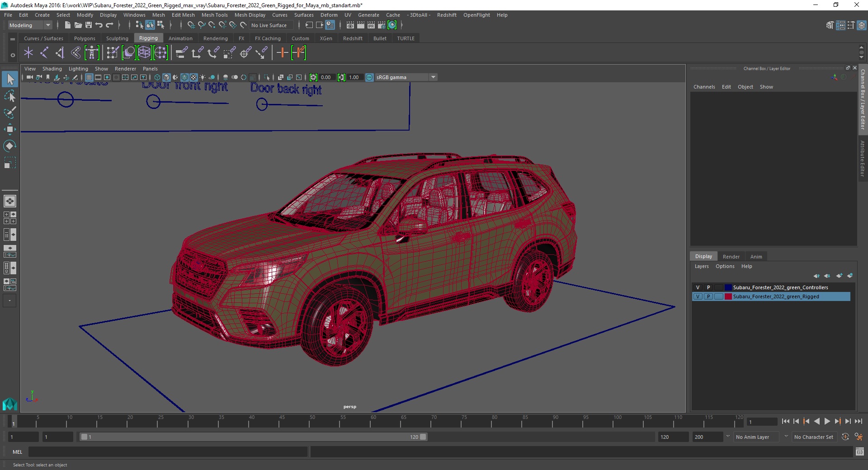The width and height of the screenshot is (868, 470).
Task: Play the animation forwards
Action: pos(827,421)
